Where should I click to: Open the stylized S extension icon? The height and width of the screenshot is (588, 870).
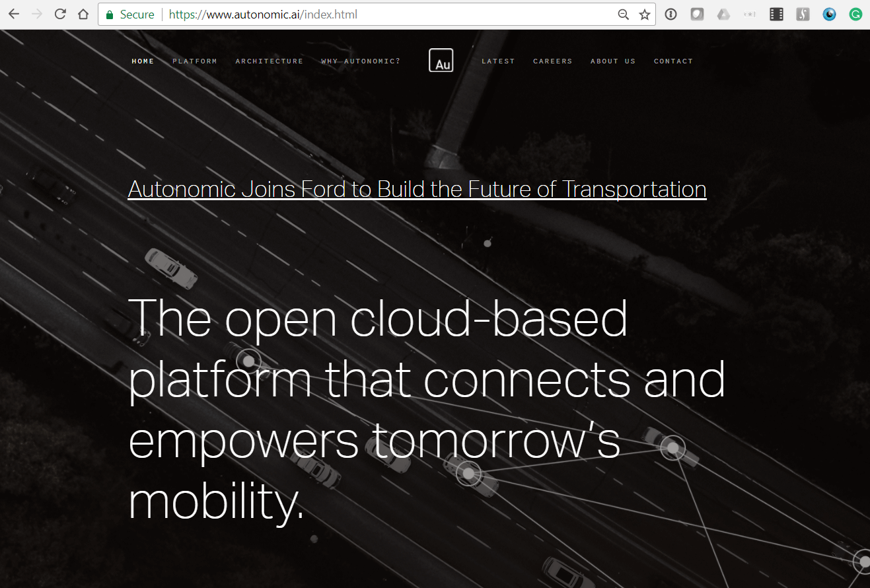point(803,13)
